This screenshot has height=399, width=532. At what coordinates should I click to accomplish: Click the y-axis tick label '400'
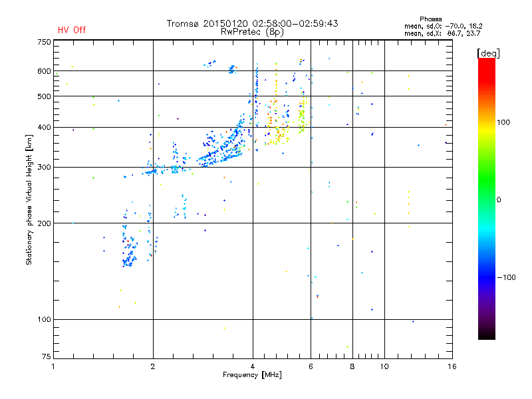point(44,127)
